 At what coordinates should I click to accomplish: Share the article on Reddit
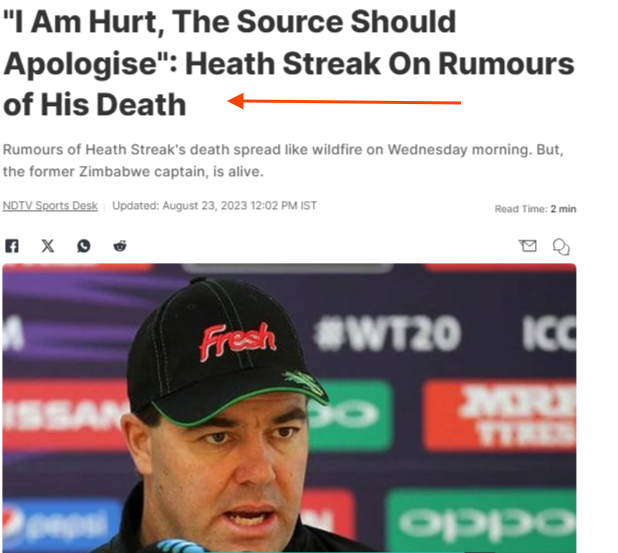(x=120, y=246)
